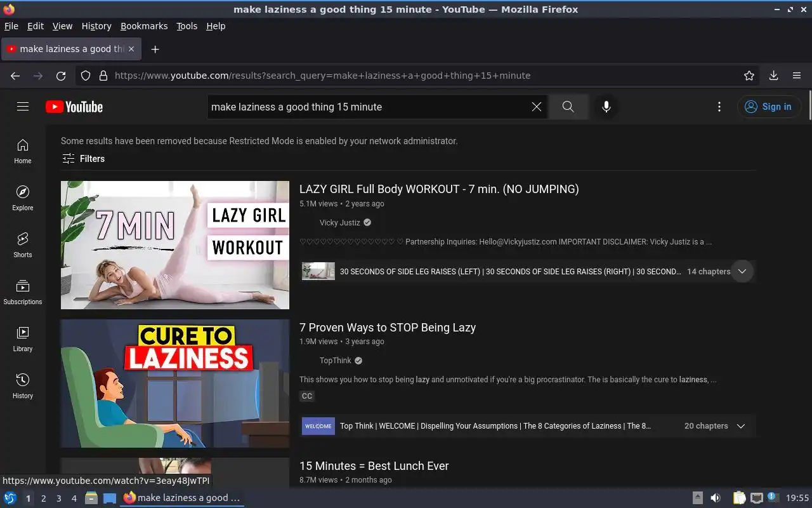Open Home in the sidebar

coord(23,152)
